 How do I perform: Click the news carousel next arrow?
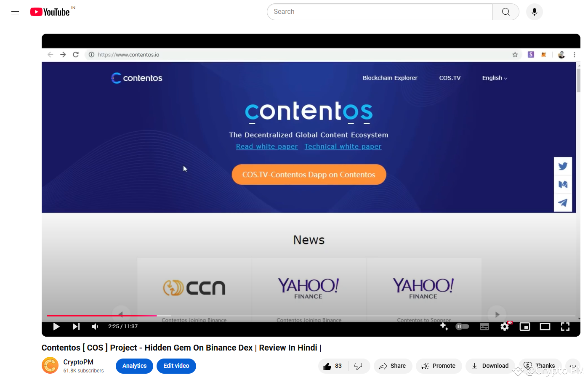pos(497,314)
